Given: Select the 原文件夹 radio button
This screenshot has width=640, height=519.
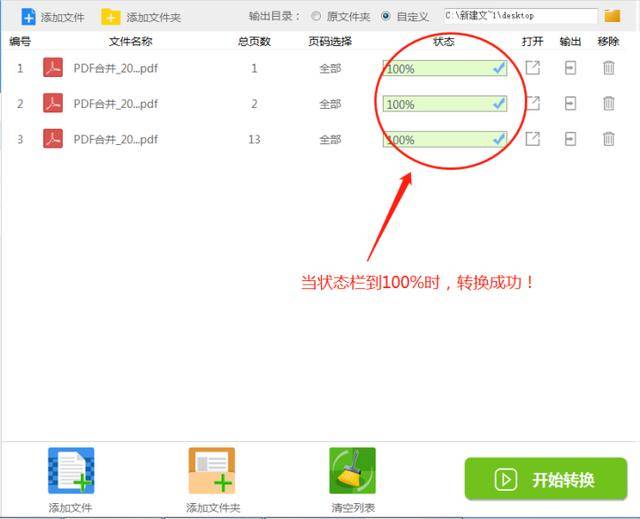Looking at the screenshot, I should click(316, 16).
